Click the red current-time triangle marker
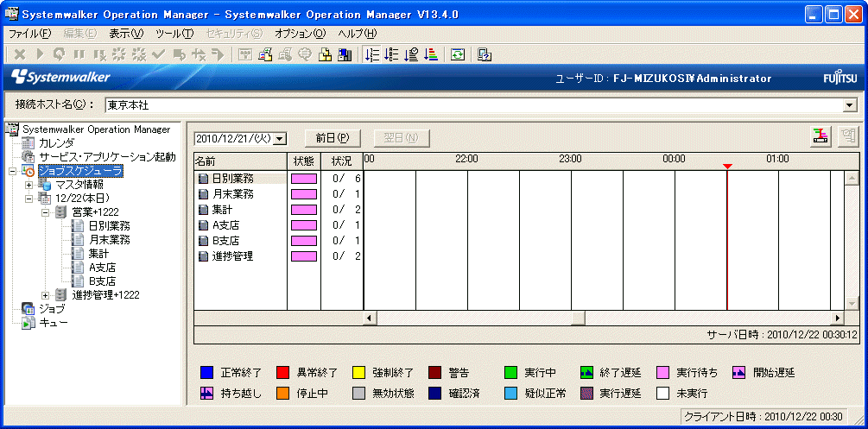The height and width of the screenshot is (429, 868). pyautogui.click(x=727, y=166)
